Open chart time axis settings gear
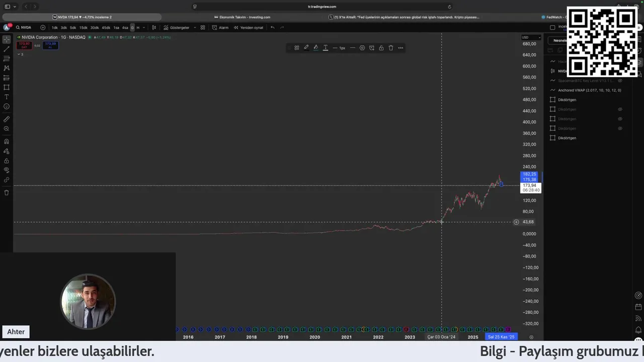 [x=531, y=337]
